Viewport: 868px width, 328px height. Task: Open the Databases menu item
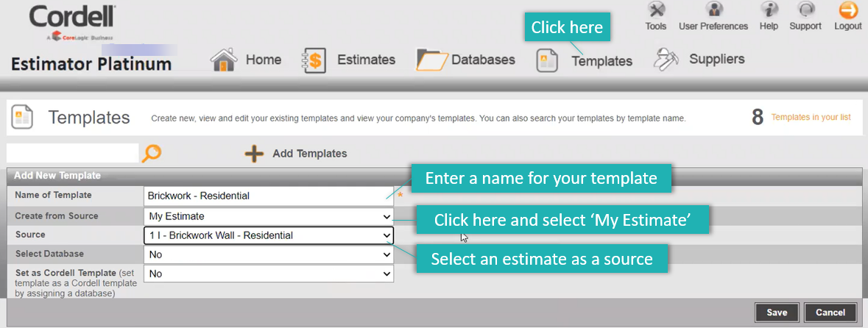coord(483,60)
